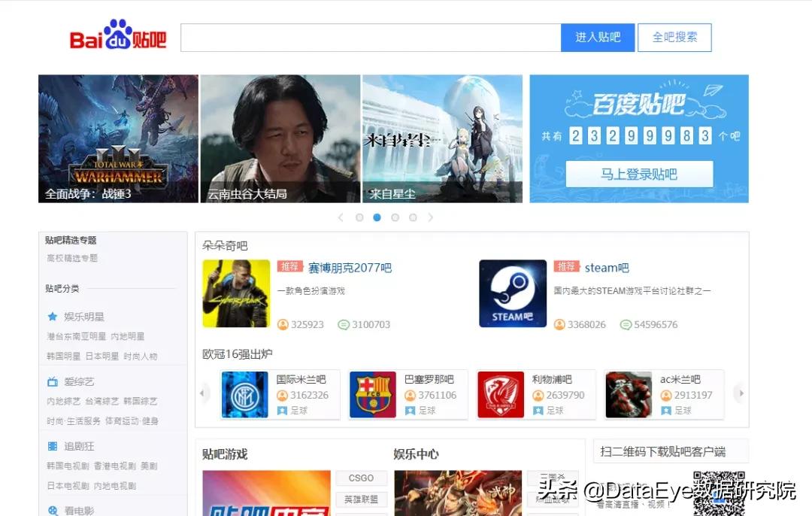Switch to the 英雄联盟 tab
Screen dimensions: 812x516
362,499
